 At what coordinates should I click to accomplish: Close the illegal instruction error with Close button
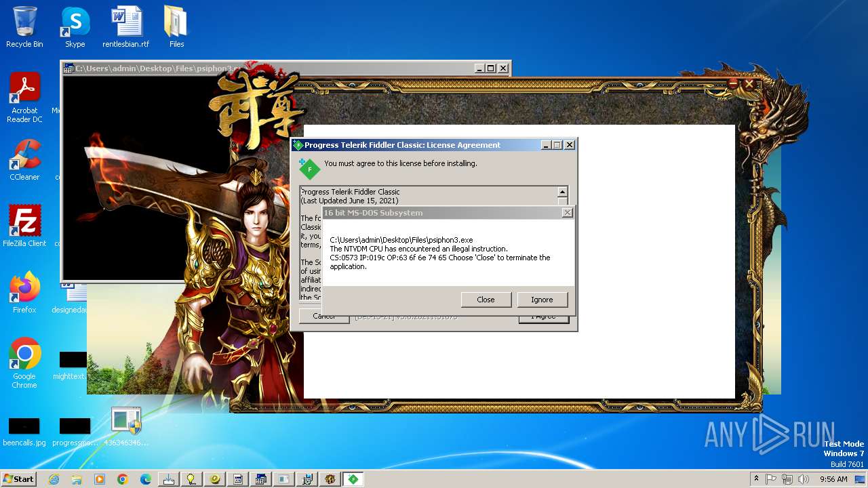pos(486,300)
